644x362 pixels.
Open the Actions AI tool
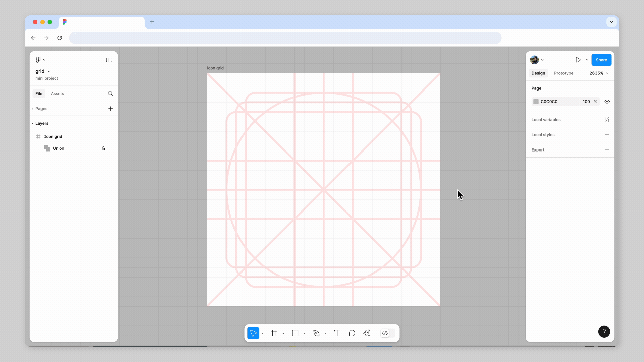(367, 333)
